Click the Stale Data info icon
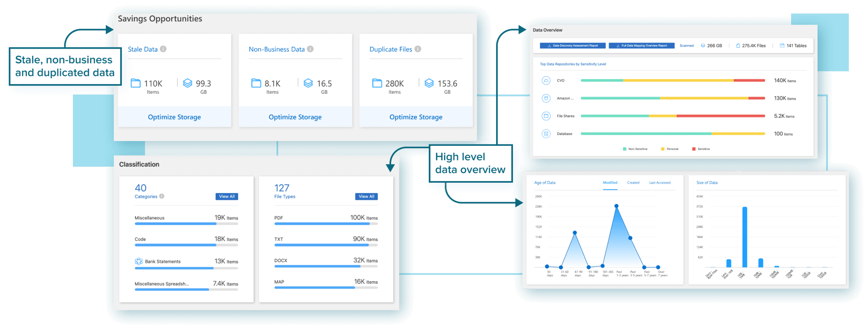This screenshot has width=868, height=329. 163,49
